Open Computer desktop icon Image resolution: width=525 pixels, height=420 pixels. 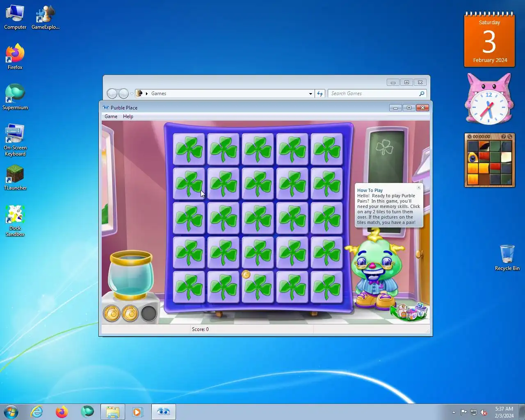point(15,17)
